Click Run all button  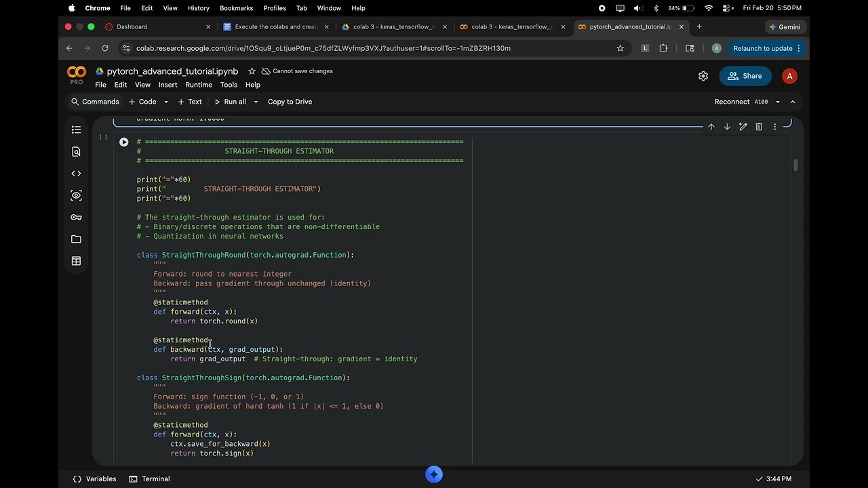point(230,102)
